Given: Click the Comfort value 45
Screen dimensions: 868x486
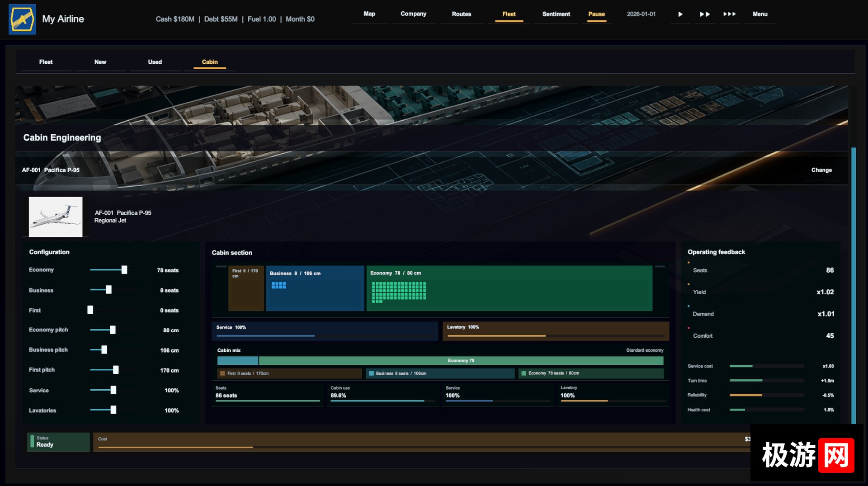Looking at the screenshot, I should coord(830,336).
